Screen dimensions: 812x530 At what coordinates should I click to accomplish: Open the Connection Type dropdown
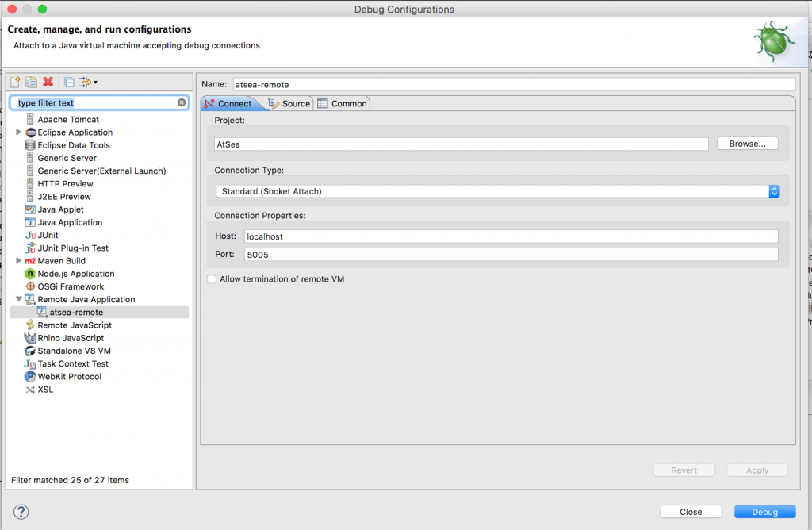(x=774, y=190)
